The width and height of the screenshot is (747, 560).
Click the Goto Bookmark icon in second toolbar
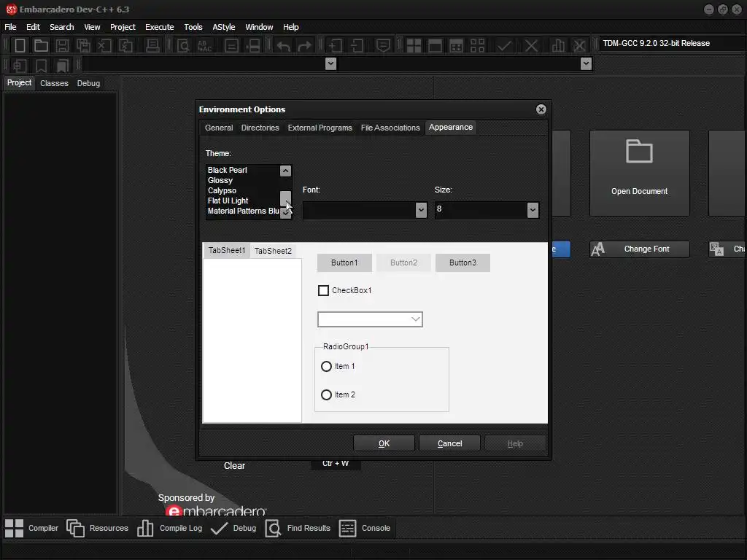[x=62, y=65]
